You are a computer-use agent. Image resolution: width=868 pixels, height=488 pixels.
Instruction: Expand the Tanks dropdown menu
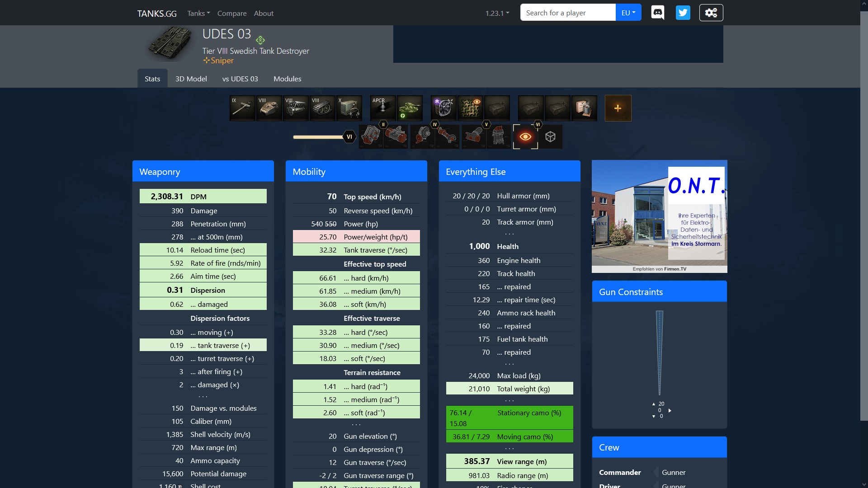(198, 13)
